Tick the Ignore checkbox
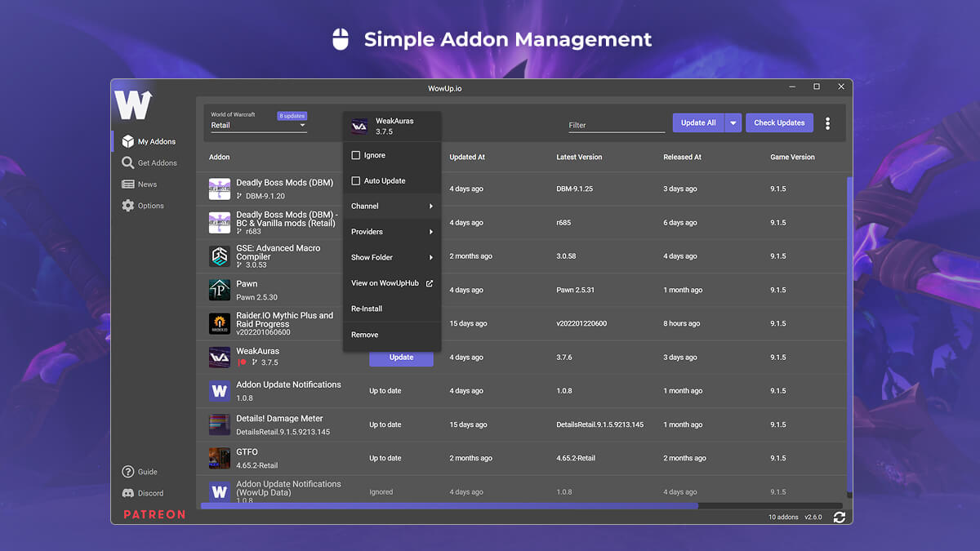 pyautogui.click(x=356, y=155)
